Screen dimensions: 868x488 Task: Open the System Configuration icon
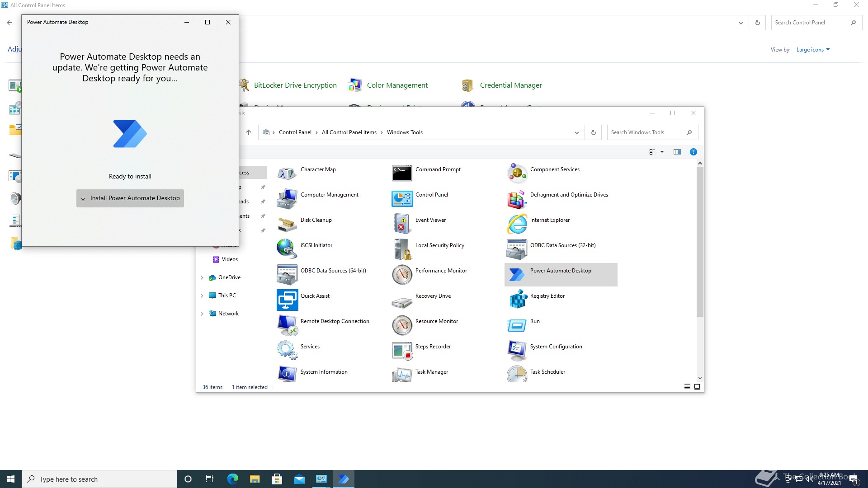point(517,350)
